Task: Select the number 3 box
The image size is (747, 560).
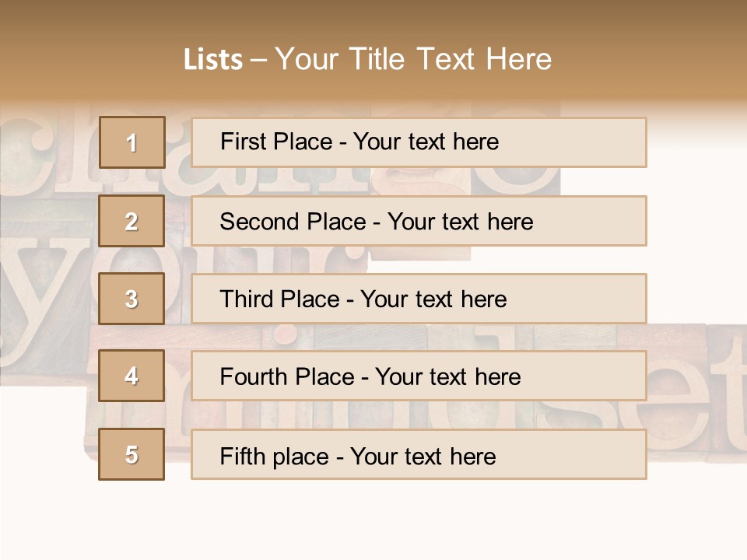Action: point(132,299)
